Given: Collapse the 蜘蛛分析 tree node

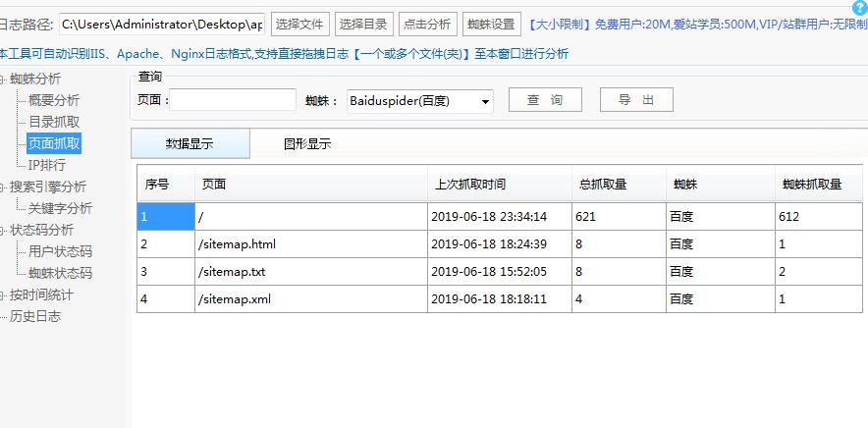Looking at the screenshot, I should coord(4,79).
